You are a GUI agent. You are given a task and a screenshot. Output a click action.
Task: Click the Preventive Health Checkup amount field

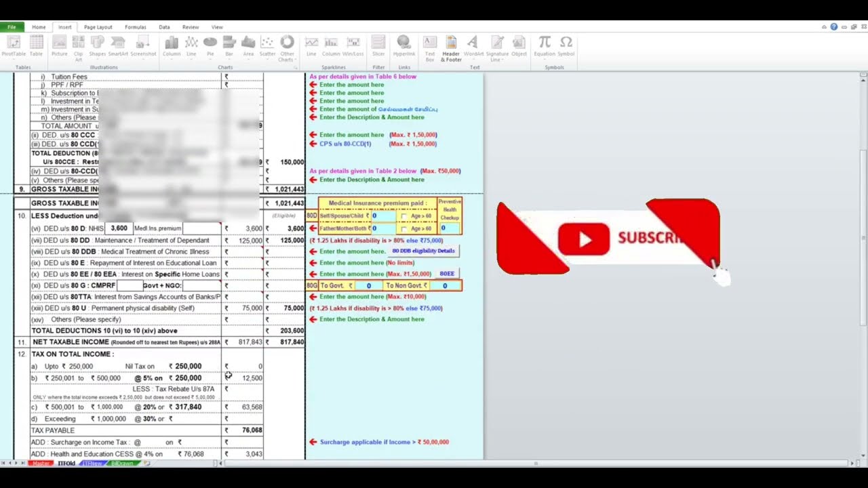coord(449,228)
